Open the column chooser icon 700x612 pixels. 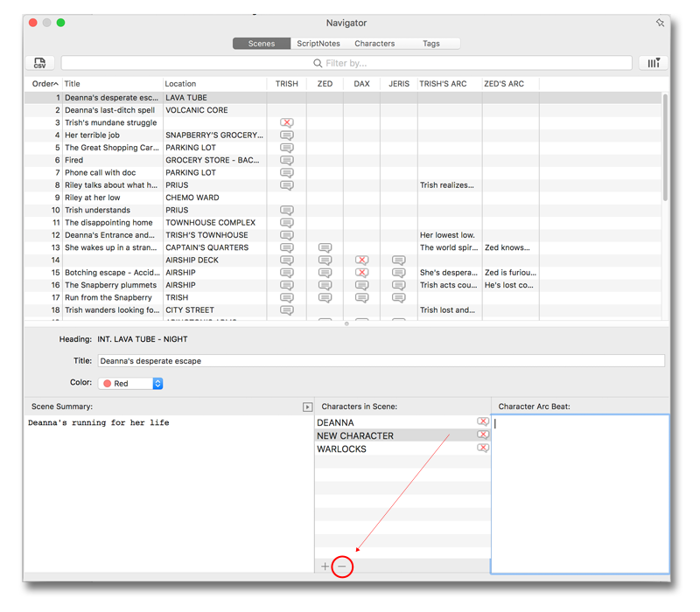pos(653,63)
